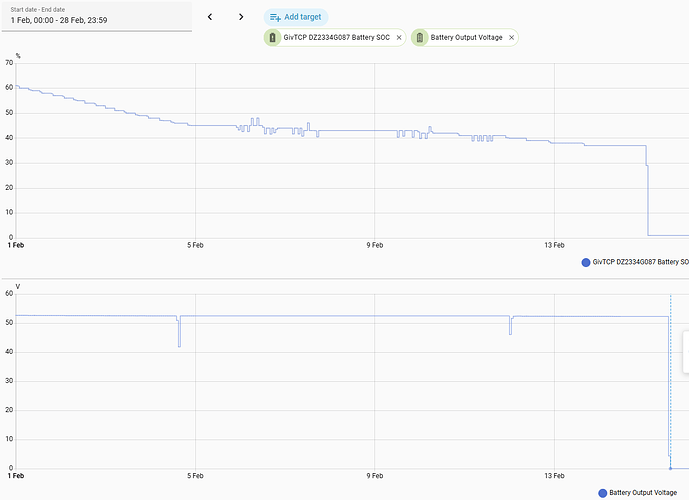Click 13 Feb label on voltage chart

point(554,476)
